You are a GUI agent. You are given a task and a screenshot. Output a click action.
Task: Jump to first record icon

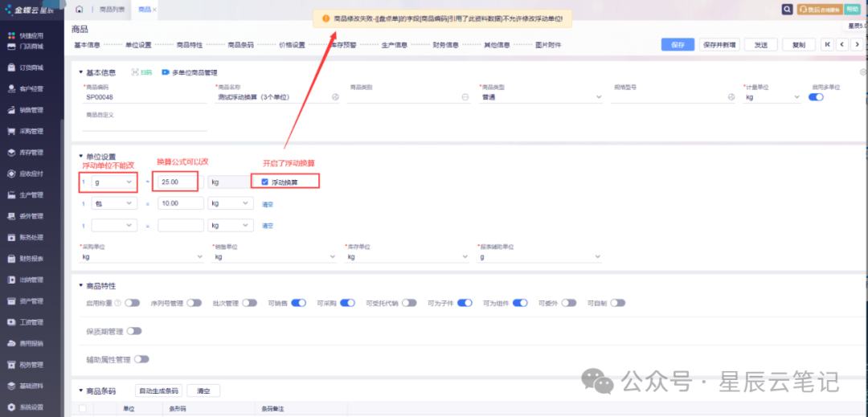pyautogui.click(x=828, y=45)
